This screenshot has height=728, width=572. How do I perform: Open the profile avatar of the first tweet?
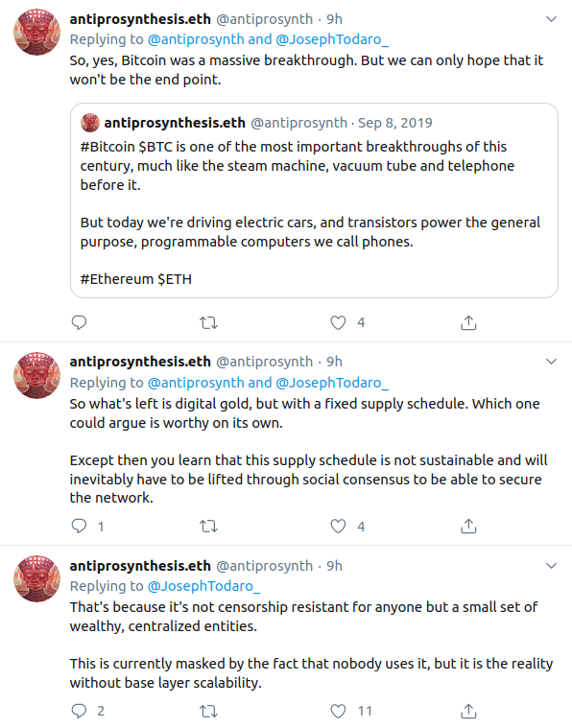coord(37,32)
